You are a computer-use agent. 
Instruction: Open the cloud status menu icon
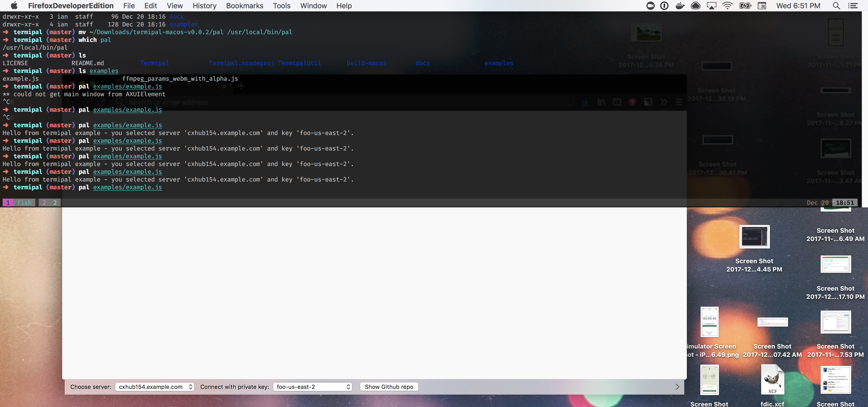pyautogui.click(x=695, y=6)
